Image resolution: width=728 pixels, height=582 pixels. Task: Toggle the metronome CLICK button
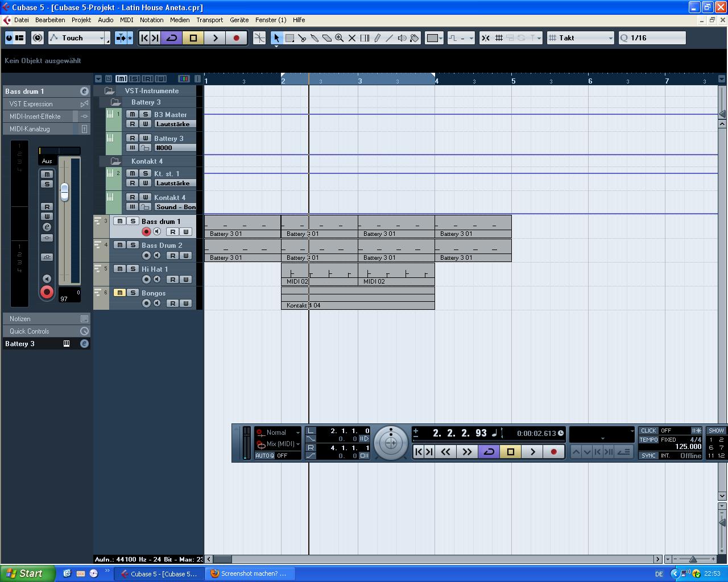pos(648,431)
